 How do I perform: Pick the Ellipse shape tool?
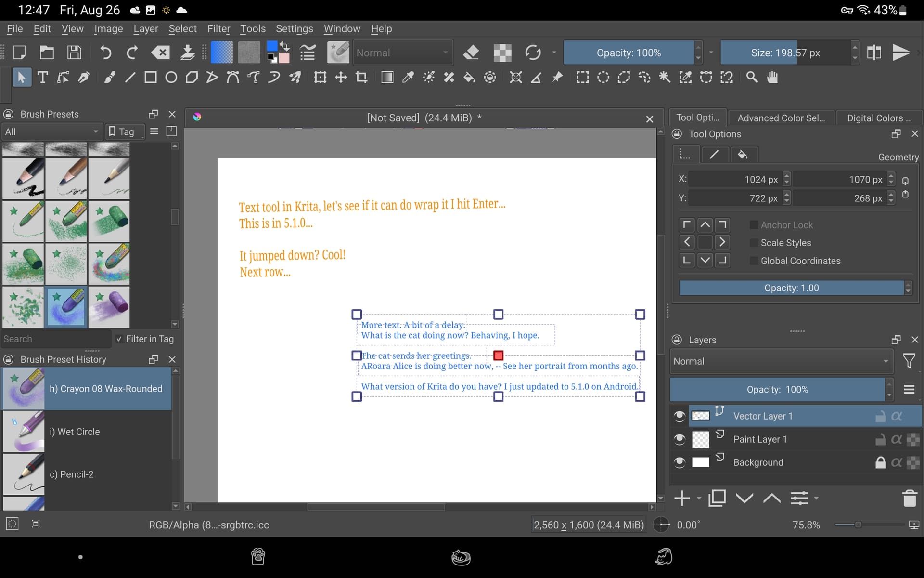171,78
